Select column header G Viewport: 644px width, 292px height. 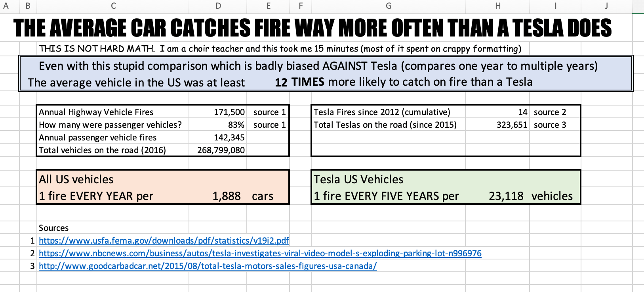[388, 6]
